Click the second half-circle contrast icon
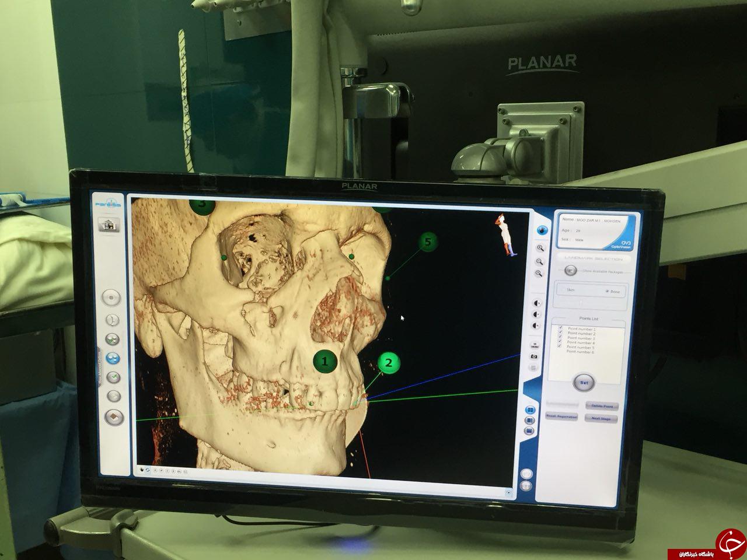Image resolution: width=747 pixels, height=560 pixels. click(537, 314)
